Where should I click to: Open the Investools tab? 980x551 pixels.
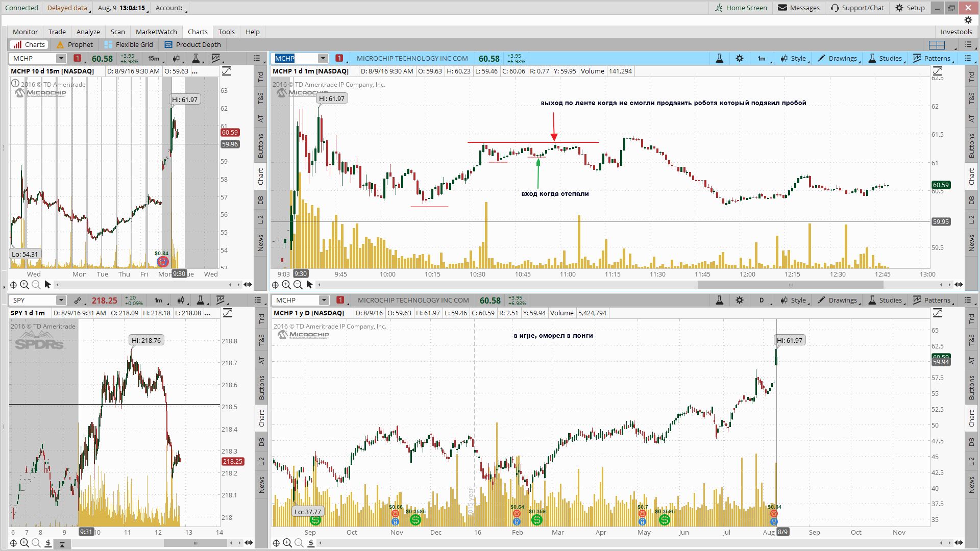pyautogui.click(x=956, y=32)
